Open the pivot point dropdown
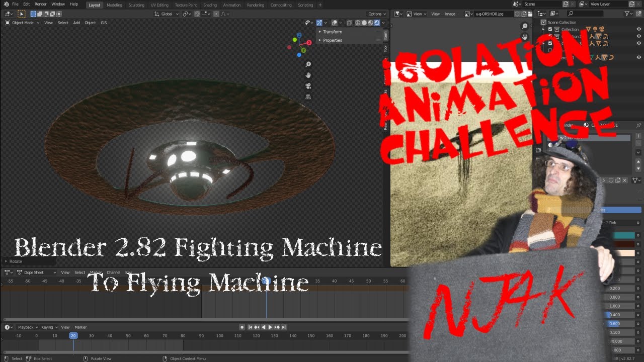The width and height of the screenshot is (644, 362). coord(187,14)
